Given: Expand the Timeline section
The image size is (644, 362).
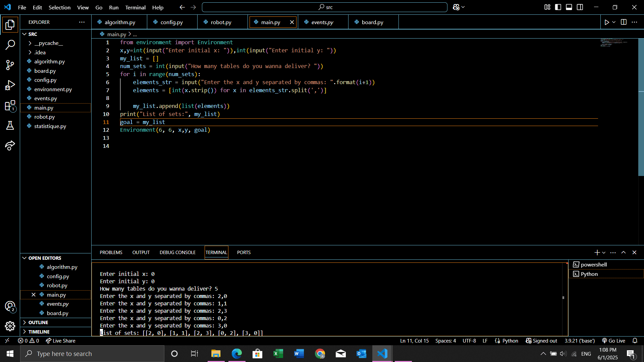Looking at the screenshot, I should 39,332.
